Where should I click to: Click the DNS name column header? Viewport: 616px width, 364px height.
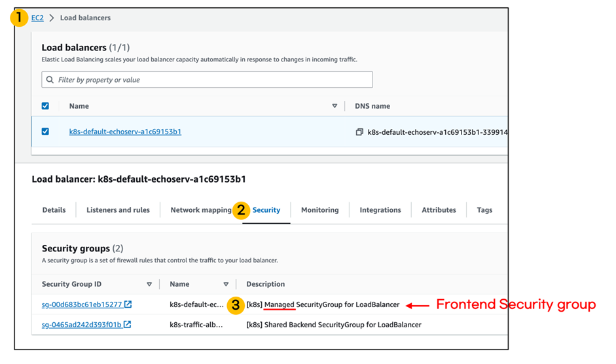tap(372, 106)
